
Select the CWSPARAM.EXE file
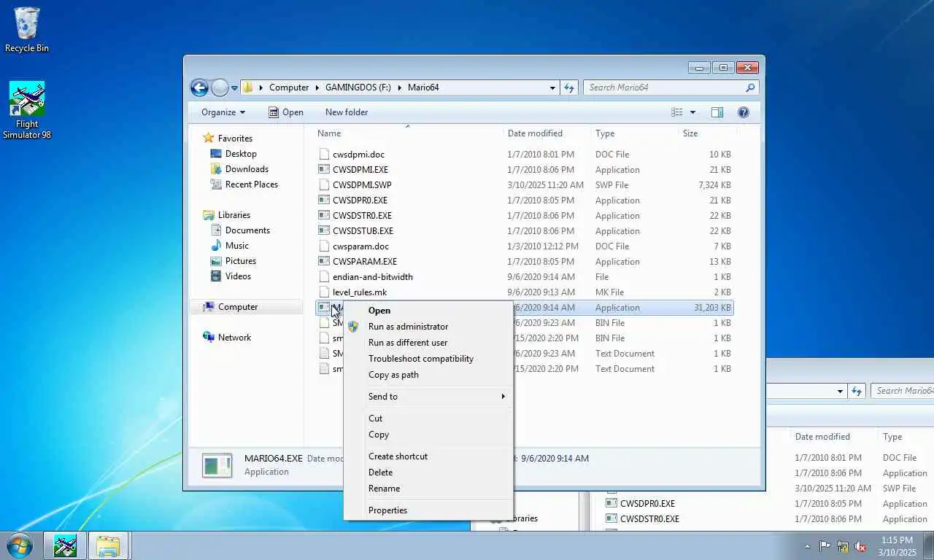(365, 262)
